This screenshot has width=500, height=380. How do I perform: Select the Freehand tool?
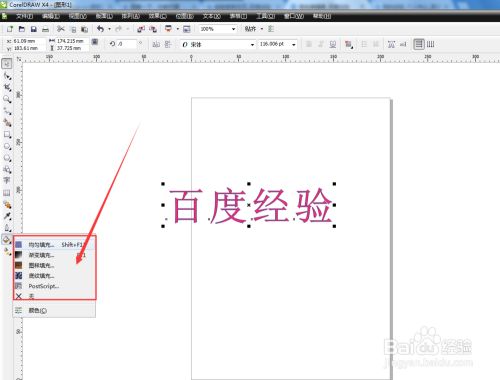7,111
